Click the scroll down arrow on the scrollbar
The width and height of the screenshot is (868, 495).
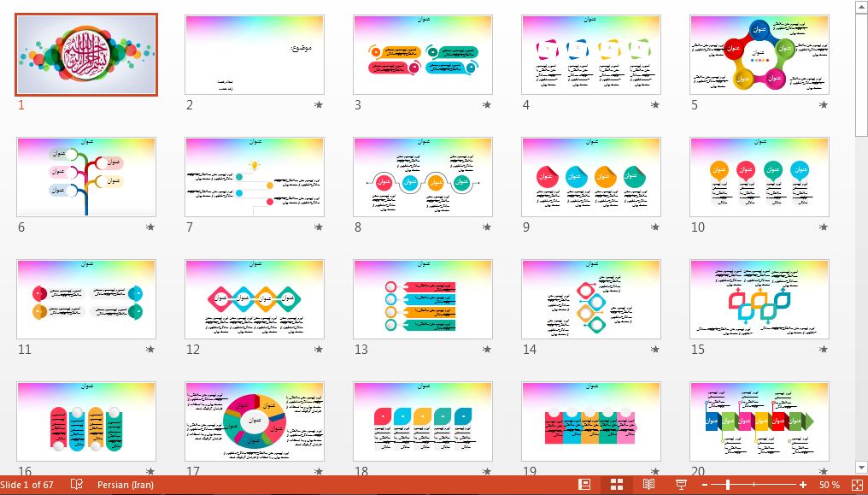click(861, 468)
